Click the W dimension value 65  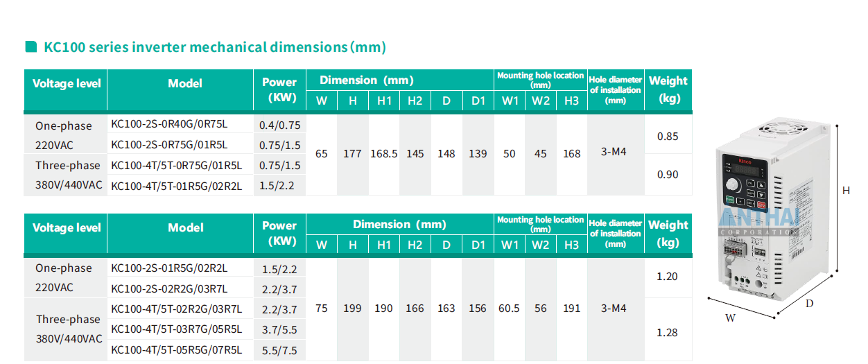(x=322, y=154)
